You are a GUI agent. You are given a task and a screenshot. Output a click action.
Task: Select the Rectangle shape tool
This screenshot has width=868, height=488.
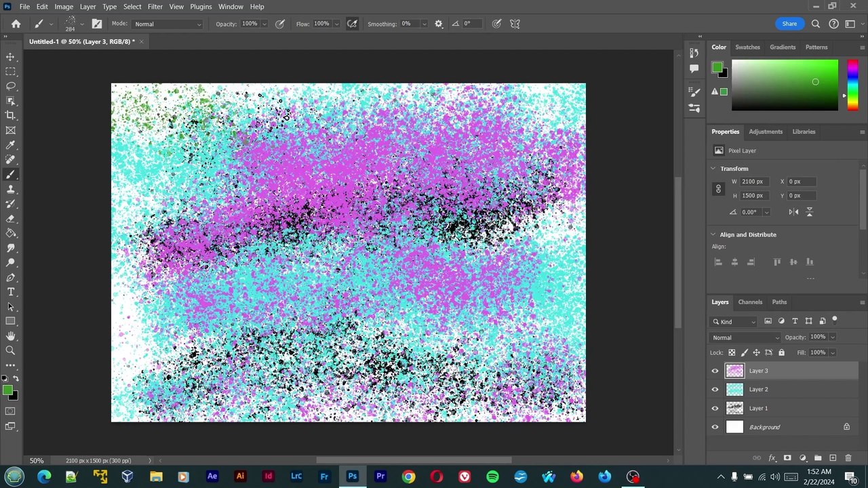click(x=10, y=321)
